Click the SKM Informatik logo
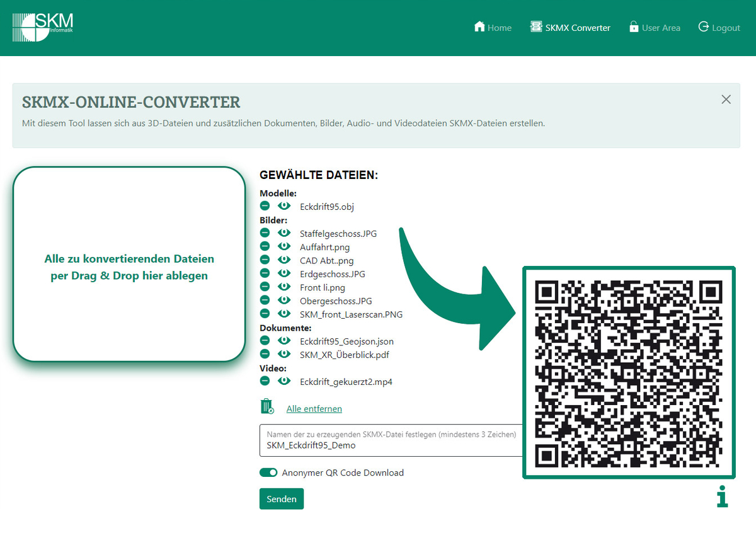 pyautogui.click(x=43, y=28)
